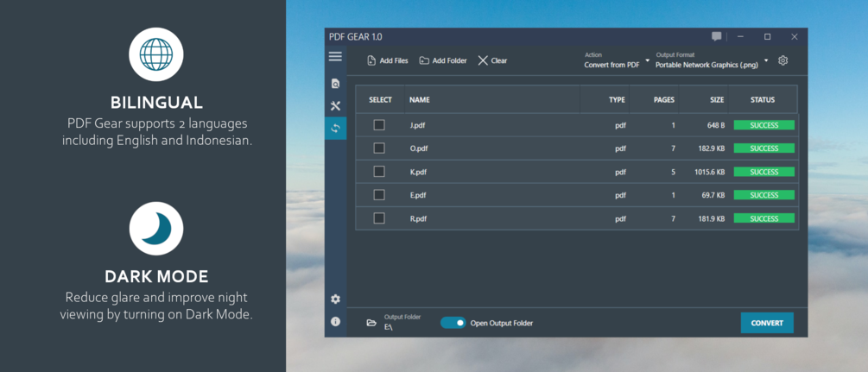Click the SUCCESS status bar for K.pdf
This screenshot has width=868, height=372.
(x=764, y=172)
